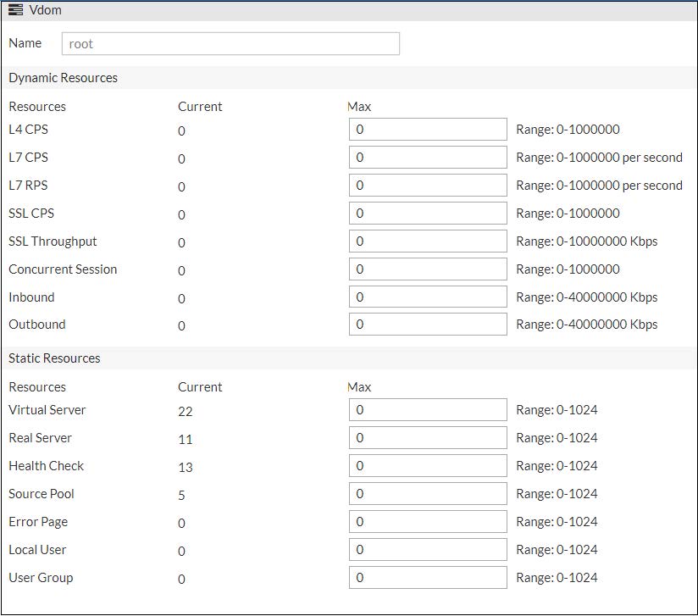
Task: Click the Vdom title text
Action: click(x=46, y=10)
